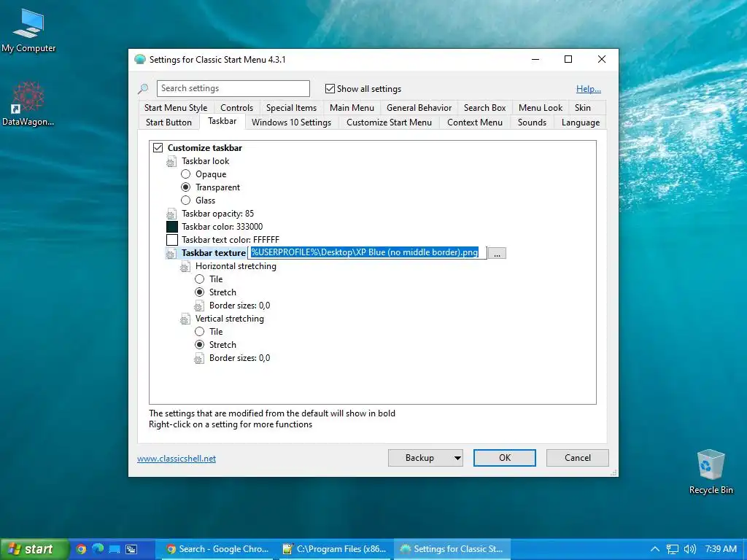Viewport: 747px width, 560px height.
Task: Open the Menu Look tab
Action: pos(541,108)
